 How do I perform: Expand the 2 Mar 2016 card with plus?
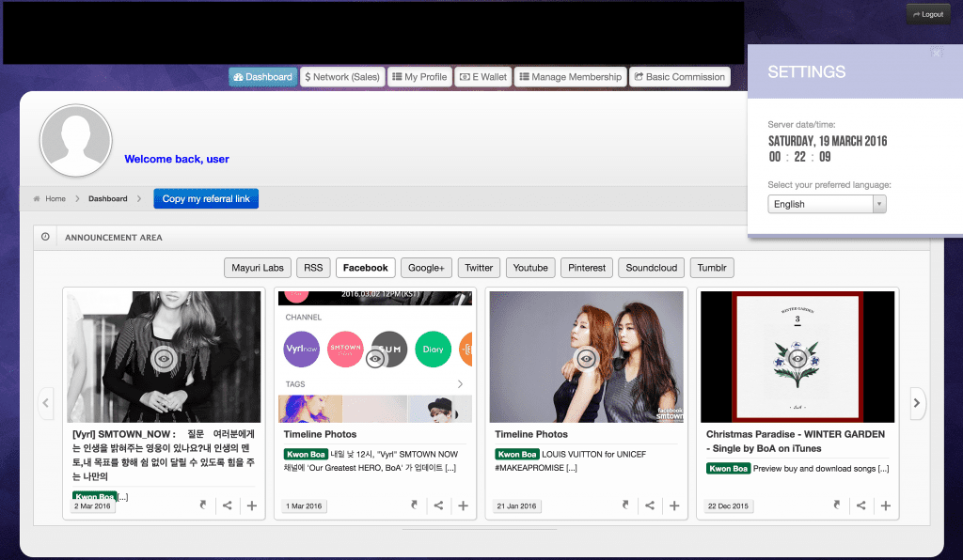[252, 506]
